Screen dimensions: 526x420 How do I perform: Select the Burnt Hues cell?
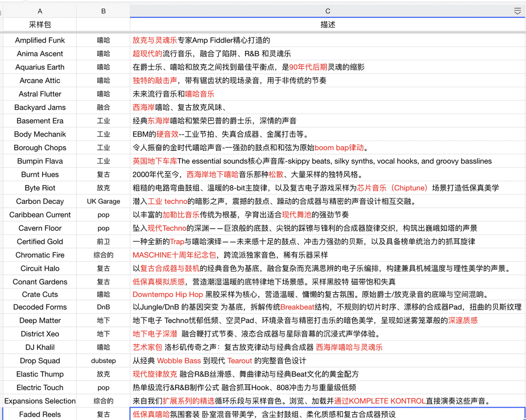pos(39,175)
